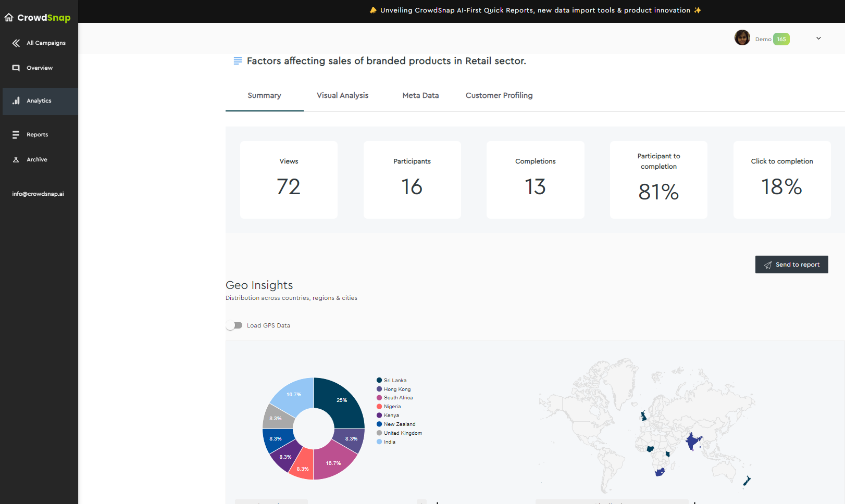
Task: Click the Participants card showing 16
Action: pyautogui.click(x=412, y=180)
